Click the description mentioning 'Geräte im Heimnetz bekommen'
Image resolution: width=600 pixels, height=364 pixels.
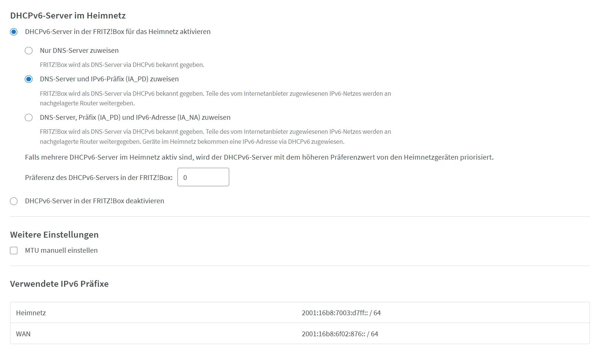tap(216, 137)
